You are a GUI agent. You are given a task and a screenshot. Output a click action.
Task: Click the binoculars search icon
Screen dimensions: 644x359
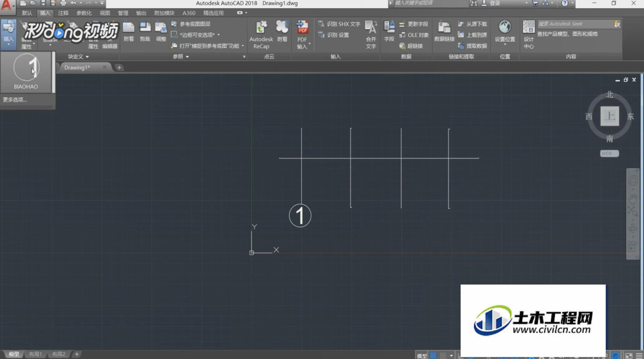(x=474, y=3)
